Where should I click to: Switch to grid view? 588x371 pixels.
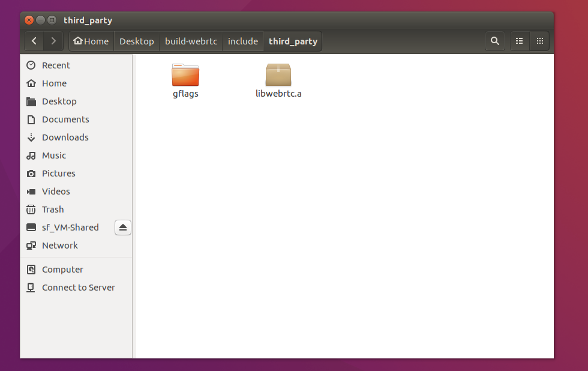pyautogui.click(x=539, y=41)
